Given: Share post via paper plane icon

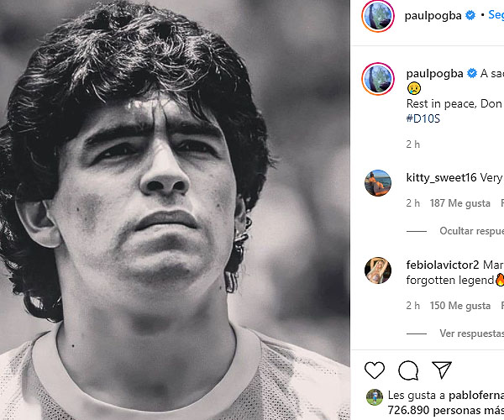Looking at the screenshot, I should [442, 370].
